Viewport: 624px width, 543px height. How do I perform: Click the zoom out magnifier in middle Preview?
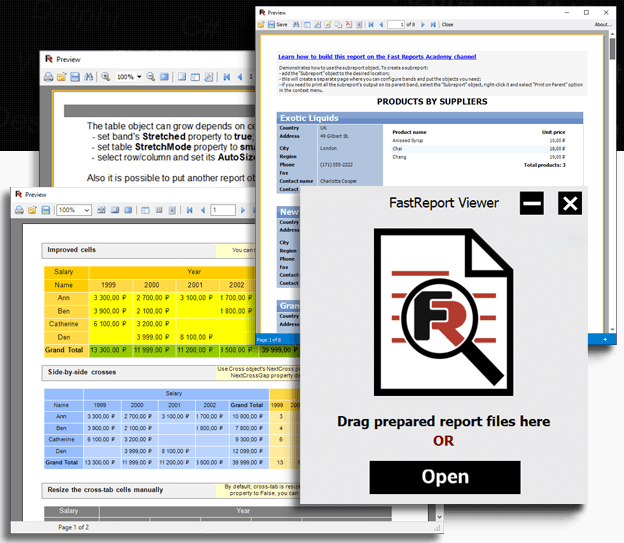click(x=150, y=77)
